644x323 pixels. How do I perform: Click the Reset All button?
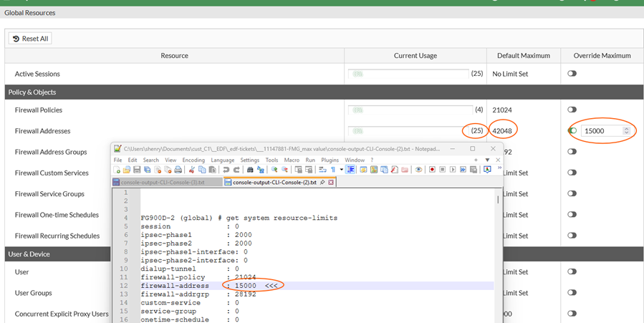pyautogui.click(x=30, y=39)
